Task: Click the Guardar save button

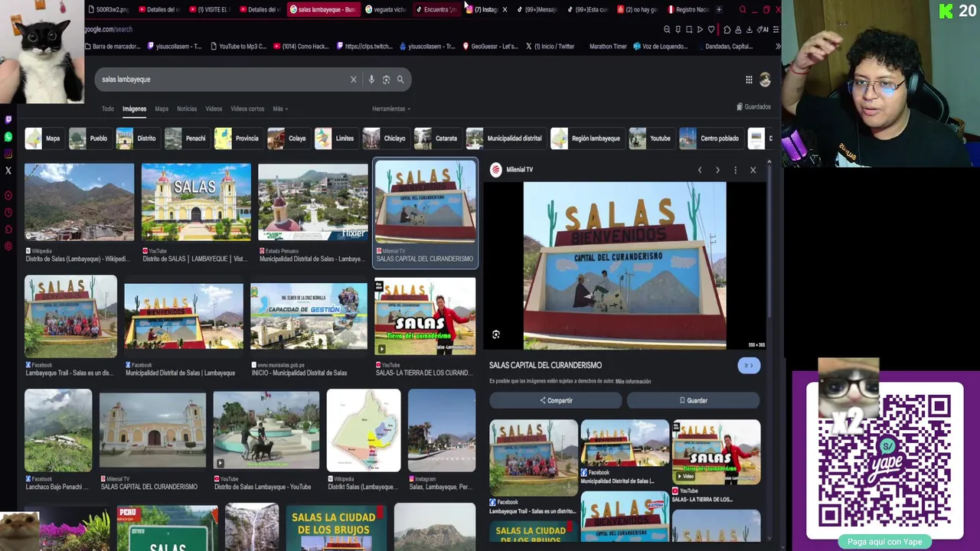Action: click(694, 400)
